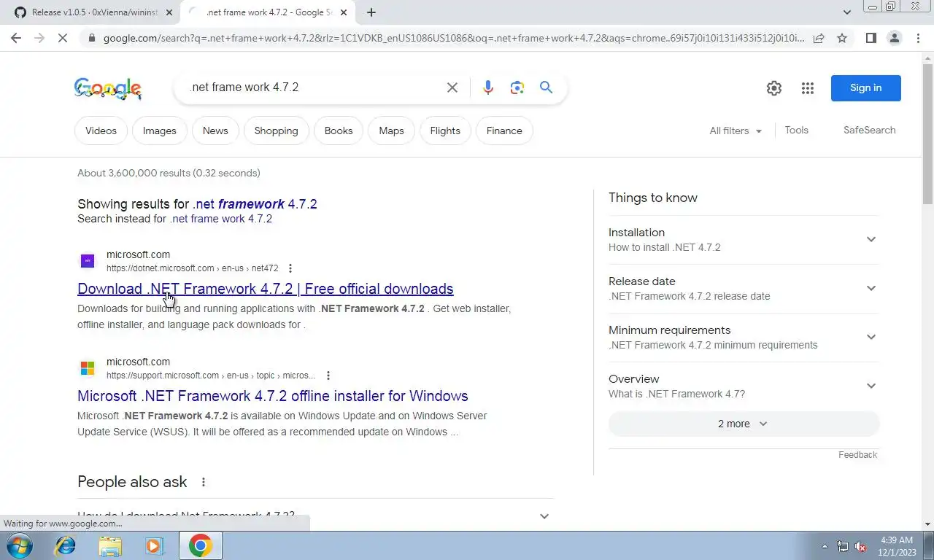Open Google quick settings gear
The image size is (934, 560).
tap(774, 88)
